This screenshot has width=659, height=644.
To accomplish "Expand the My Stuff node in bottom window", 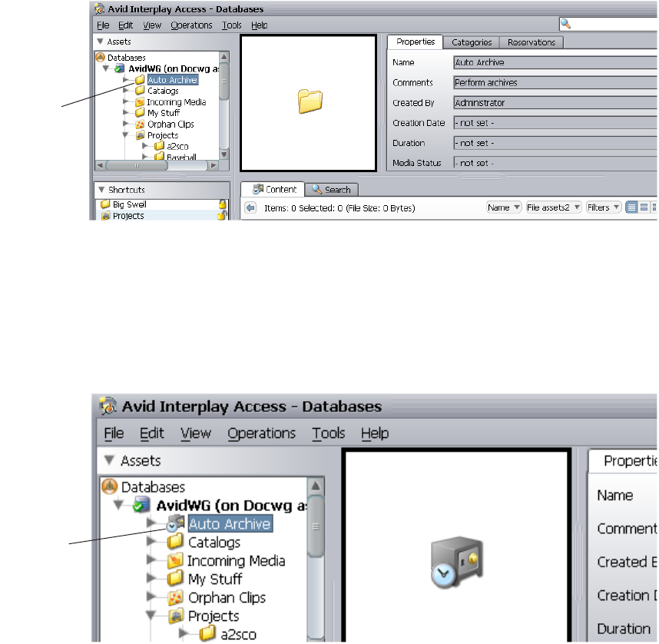I will click(151, 579).
